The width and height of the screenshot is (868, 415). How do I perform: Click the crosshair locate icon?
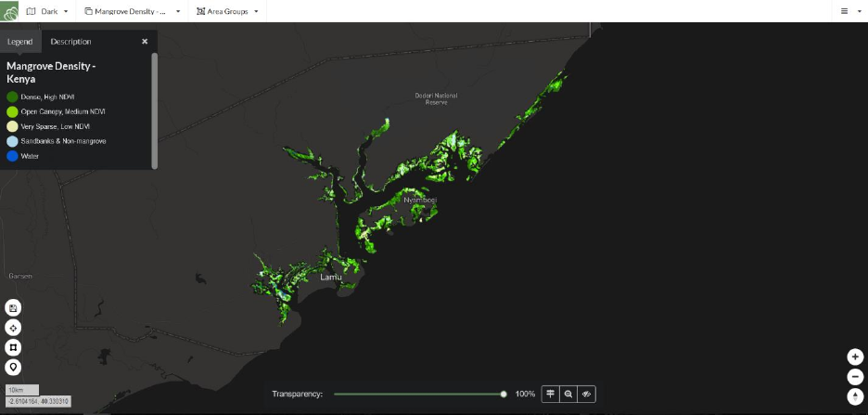13,328
